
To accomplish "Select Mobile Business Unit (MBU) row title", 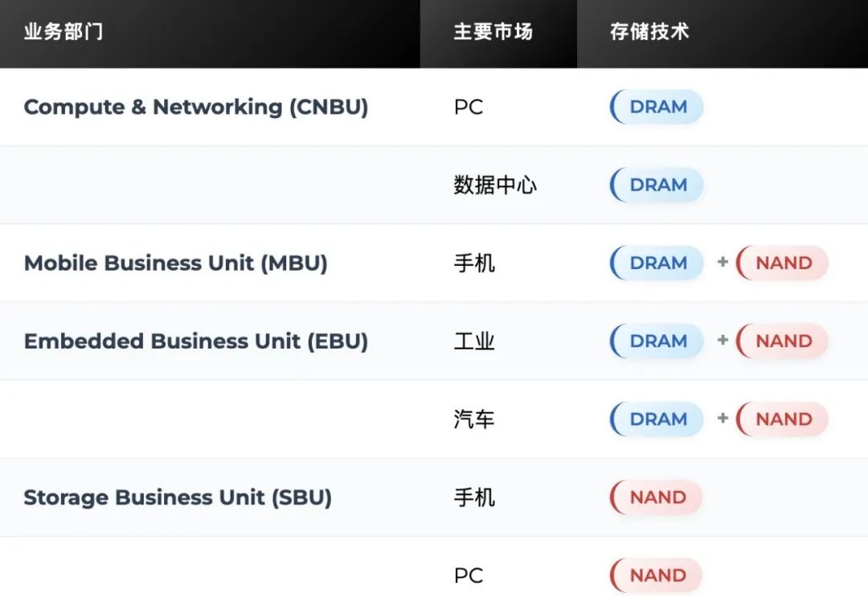I will [176, 263].
